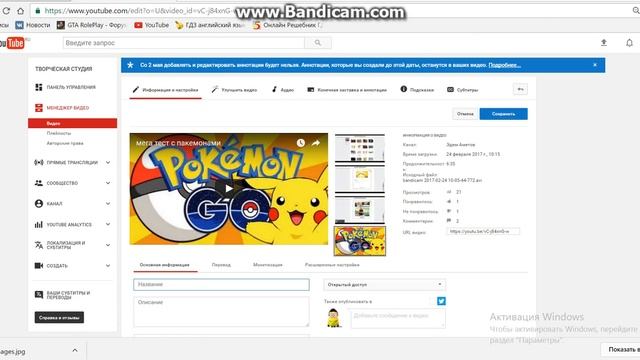Open the ГДЗ английский bookmark
The image size is (640, 360).
pos(210,25)
